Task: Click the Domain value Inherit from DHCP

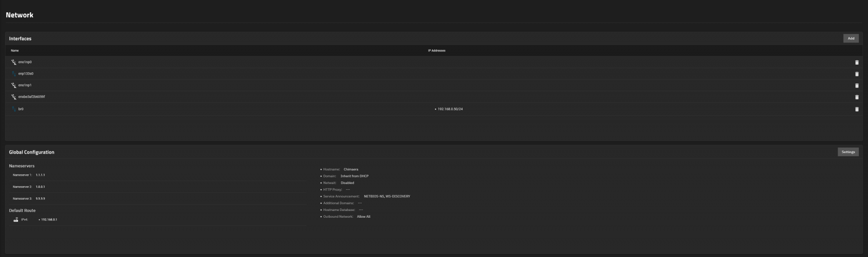Action: [x=354, y=176]
